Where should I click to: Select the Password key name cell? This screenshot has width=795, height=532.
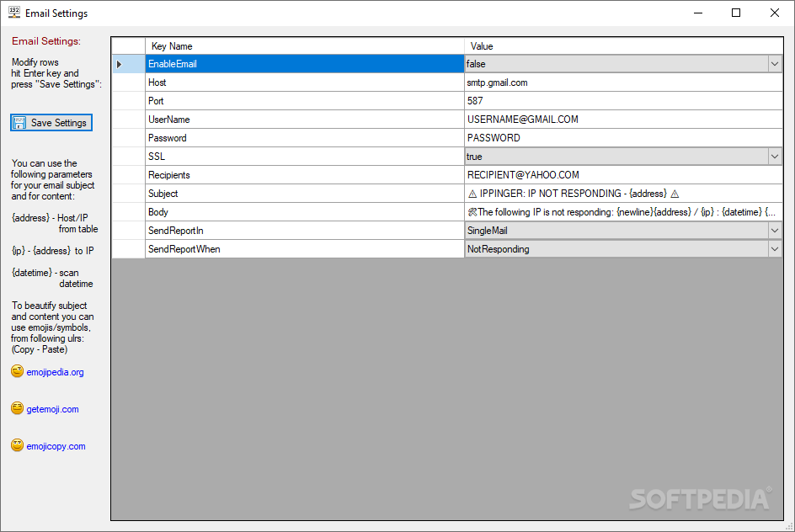(305, 138)
